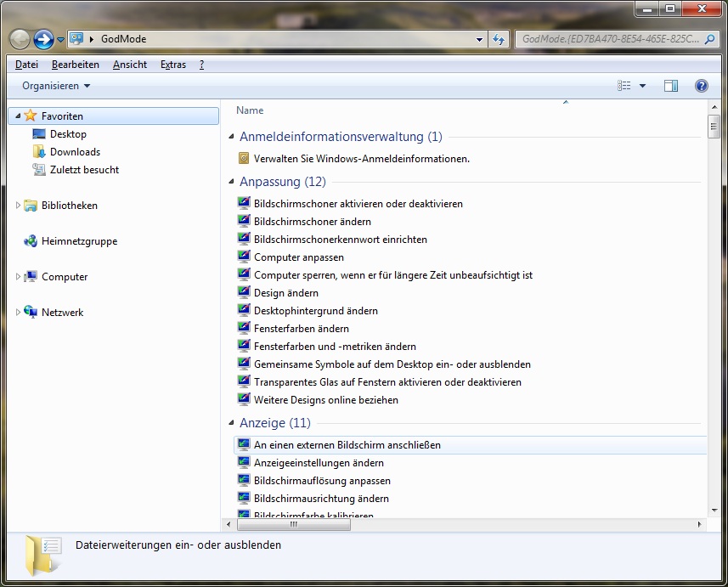Click the Bildschirmauflösung anpassen icon
Screen dimensions: 728x587
tap(244, 480)
